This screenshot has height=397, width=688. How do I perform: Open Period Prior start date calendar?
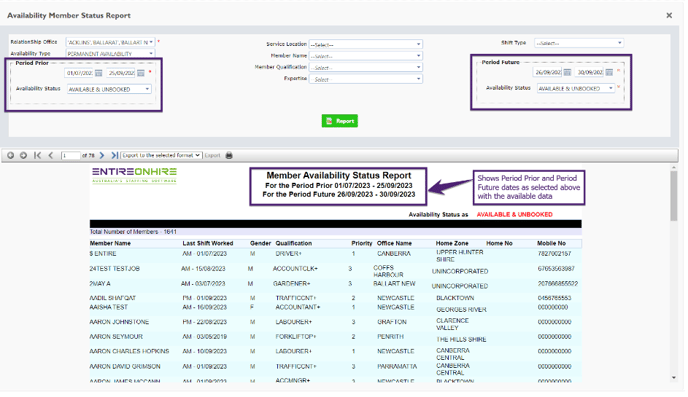pos(98,73)
